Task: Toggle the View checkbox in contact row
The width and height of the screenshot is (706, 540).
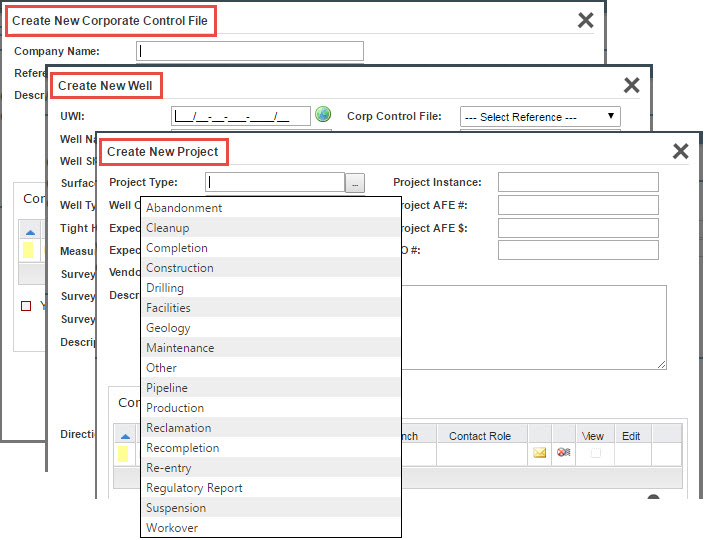Action: [596, 453]
